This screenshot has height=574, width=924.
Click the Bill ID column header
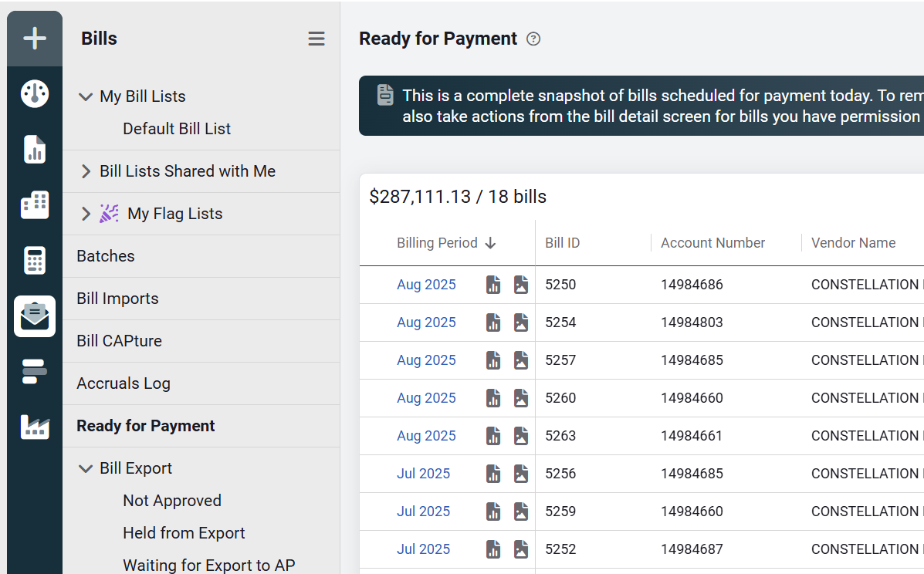pos(562,242)
